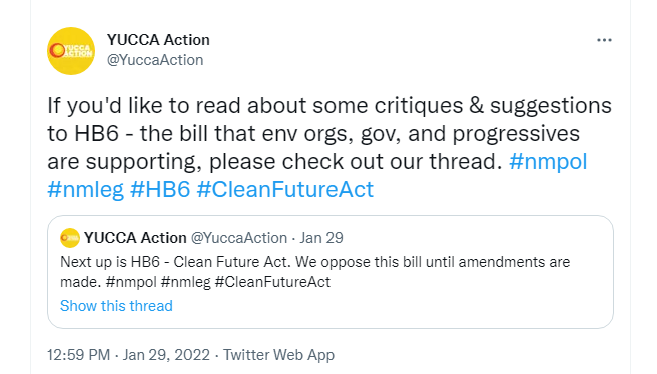Open the #HB6 hashtag link
Viewport: 657px width, 374px height.
[x=160, y=189]
